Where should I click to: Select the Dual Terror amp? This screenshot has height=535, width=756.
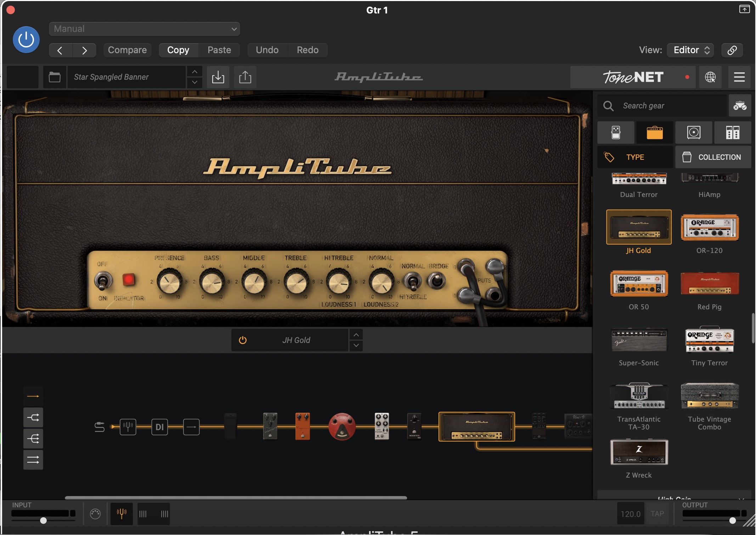[639, 185]
